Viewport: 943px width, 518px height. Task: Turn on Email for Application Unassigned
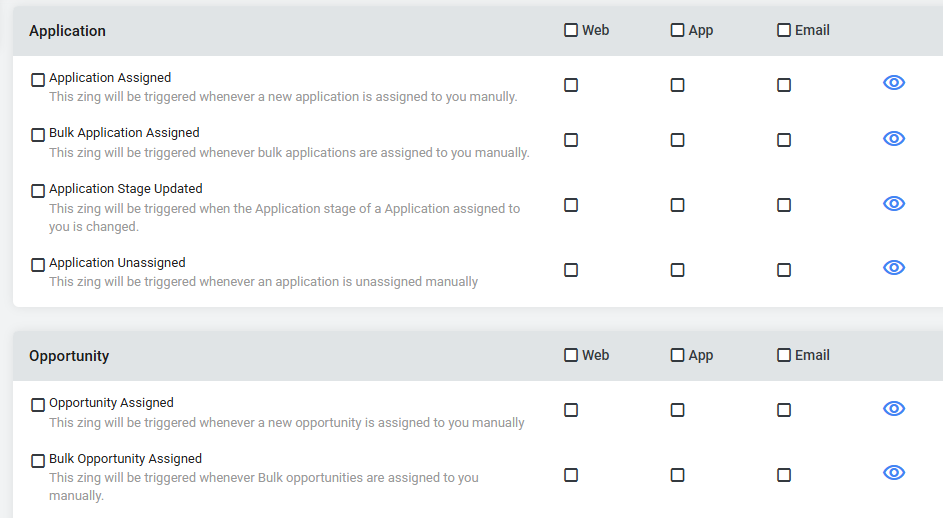tap(784, 270)
